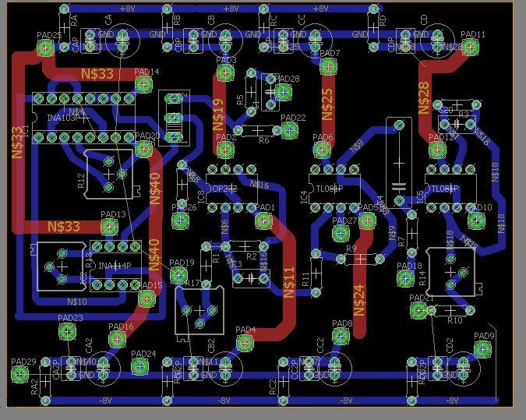Select the PAD16 pad
Image resolution: width=526 pixels, height=420 pixels.
118,339
